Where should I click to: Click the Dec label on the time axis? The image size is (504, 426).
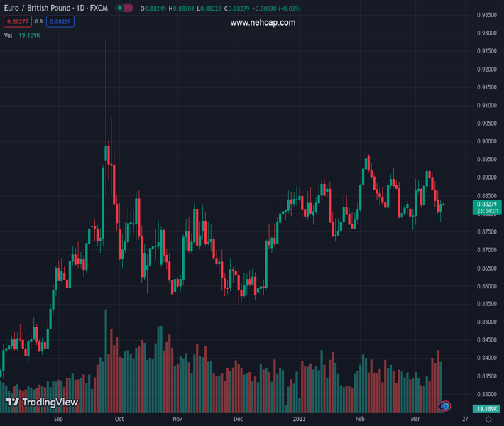tap(238, 420)
